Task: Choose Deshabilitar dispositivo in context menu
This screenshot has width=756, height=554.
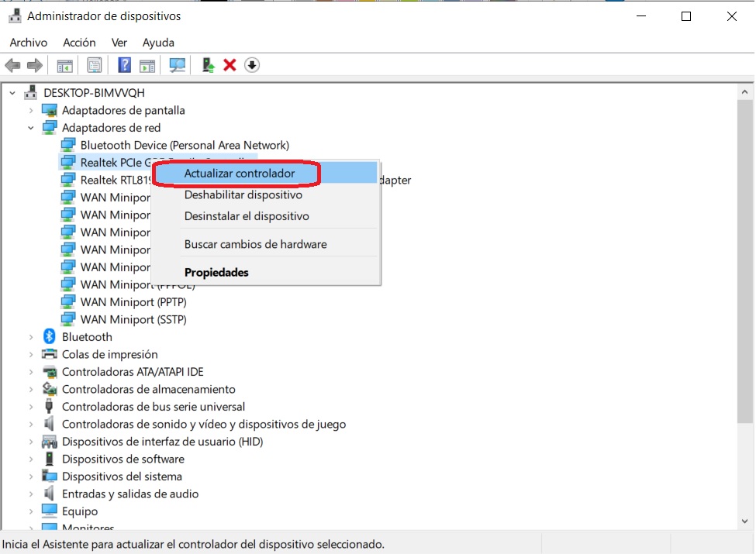Action: point(243,195)
